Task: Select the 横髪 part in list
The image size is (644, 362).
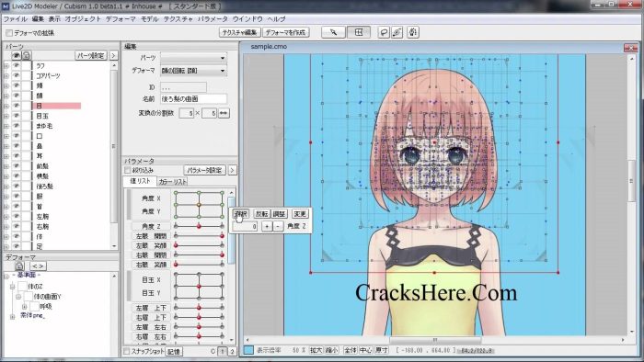Action: pyautogui.click(x=42, y=175)
